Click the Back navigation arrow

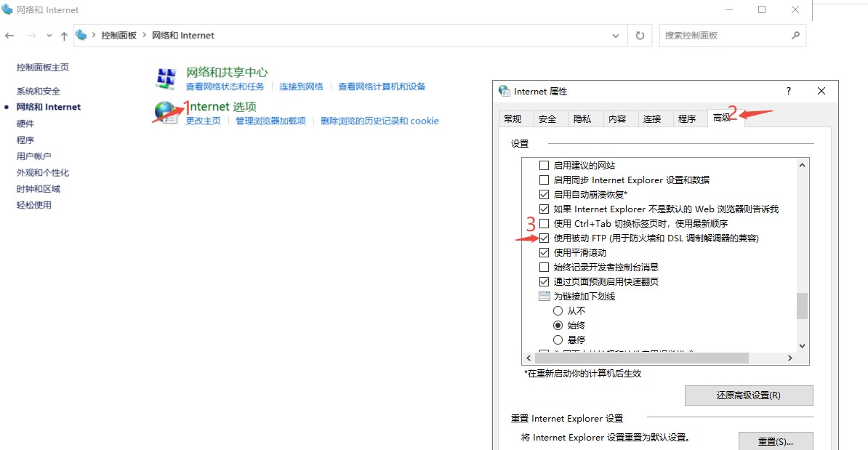coord(9,36)
